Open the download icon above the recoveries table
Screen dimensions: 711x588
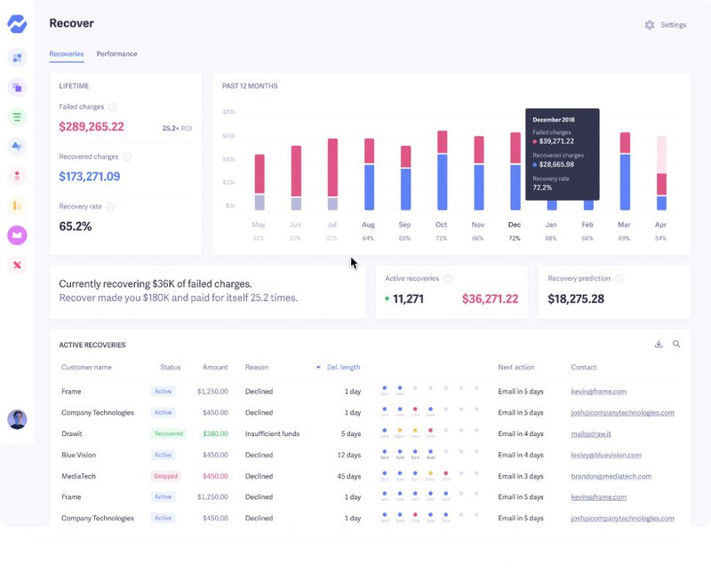click(659, 343)
